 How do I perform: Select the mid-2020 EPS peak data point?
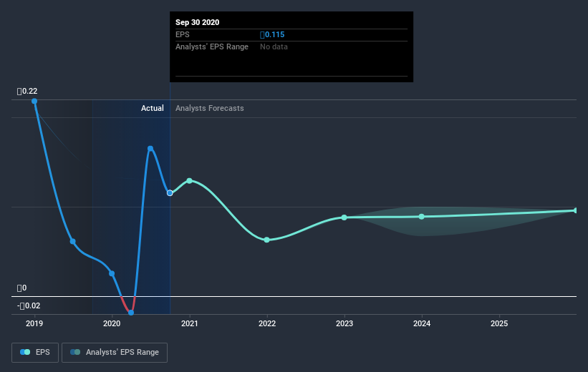coord(150,149)
